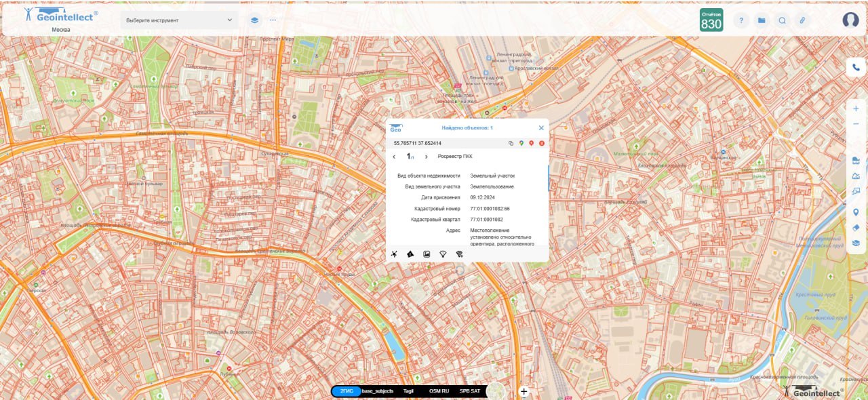This screenshot has width=868, height=400.
Task: Click the phone call icon
Action: click(x=856, y=67)
